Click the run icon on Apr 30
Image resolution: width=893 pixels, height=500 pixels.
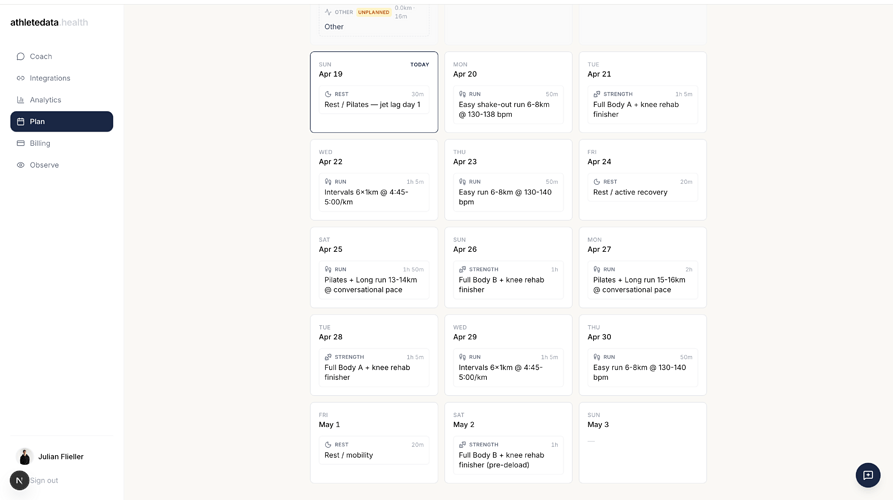[x=597, y=357]
